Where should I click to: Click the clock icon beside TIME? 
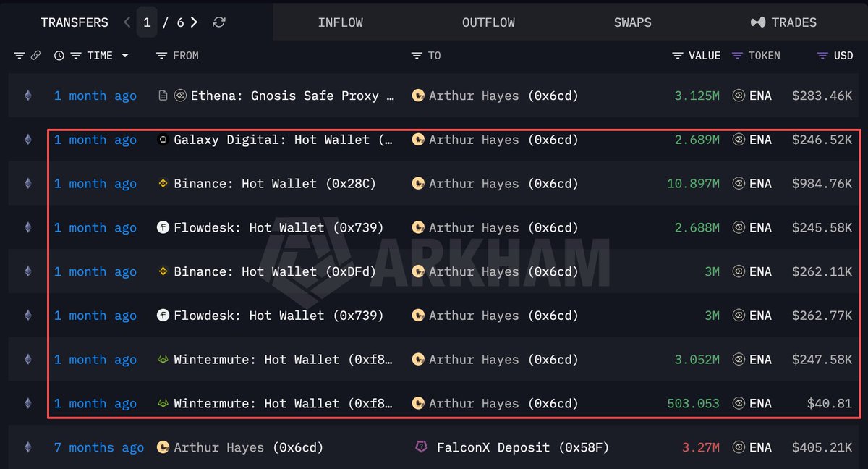(x=59, y=56)
